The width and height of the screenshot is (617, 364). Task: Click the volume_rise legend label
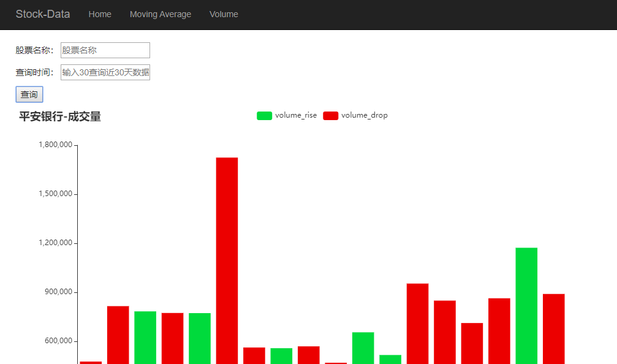click(x=296, y=115)
